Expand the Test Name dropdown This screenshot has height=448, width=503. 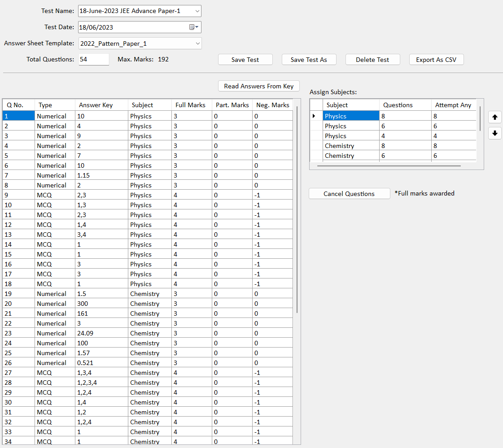[x=197, y=11]
